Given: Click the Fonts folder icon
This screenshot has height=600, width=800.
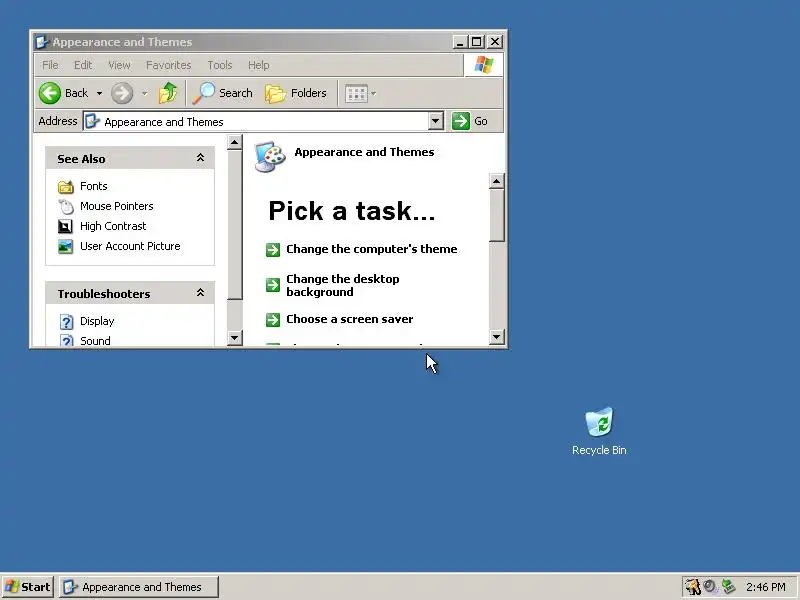Looking at the screenshot, I should click(x=65, y=187).
